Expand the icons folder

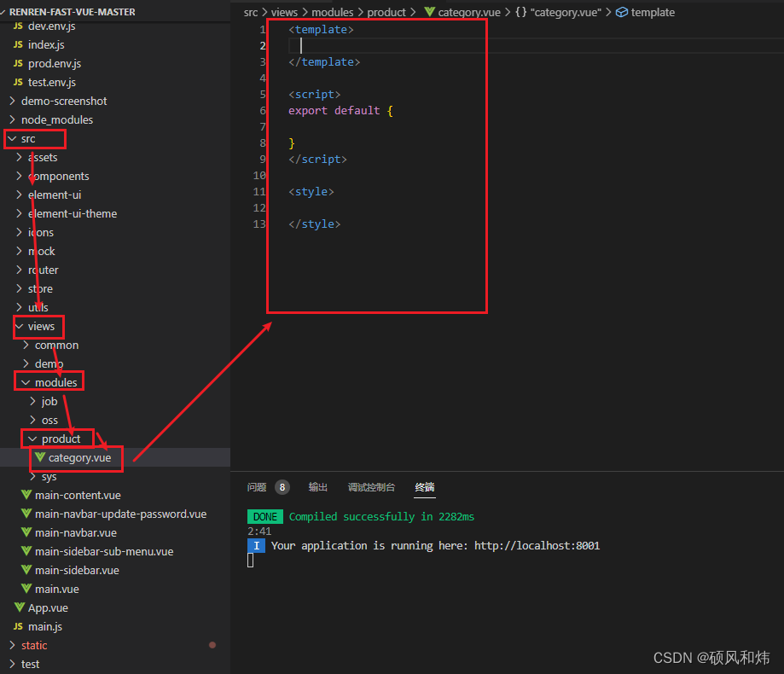(x=20, y=233)
